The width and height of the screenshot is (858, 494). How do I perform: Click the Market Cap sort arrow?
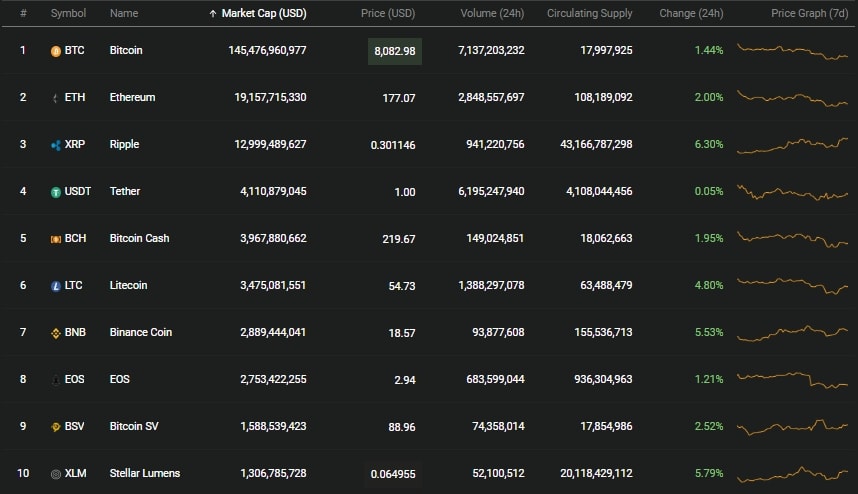pos(213,14)
